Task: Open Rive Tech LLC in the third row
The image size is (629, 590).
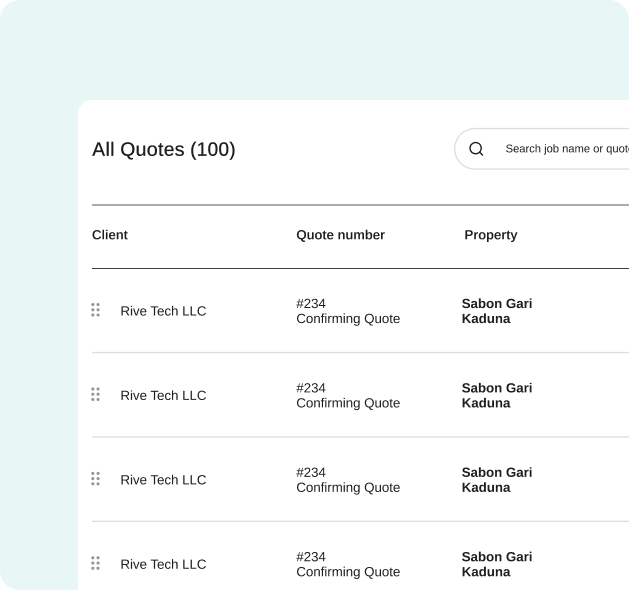Action: pos(163,480)
